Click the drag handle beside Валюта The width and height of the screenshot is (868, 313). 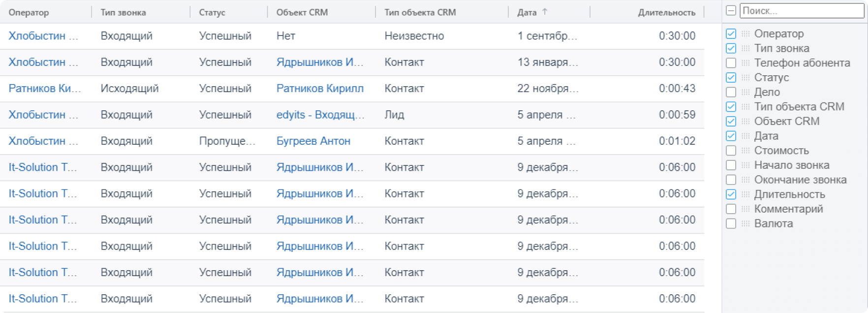click(x=745, y=223)
